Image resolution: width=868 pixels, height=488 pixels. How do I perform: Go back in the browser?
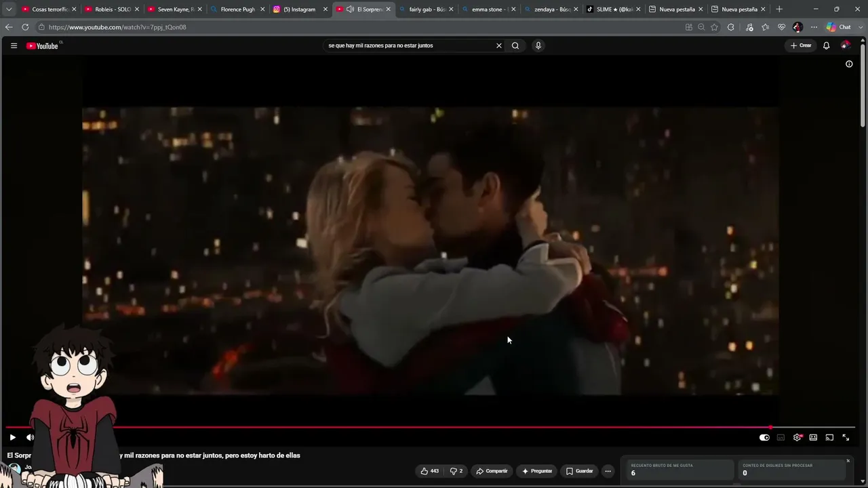[9, 27]
